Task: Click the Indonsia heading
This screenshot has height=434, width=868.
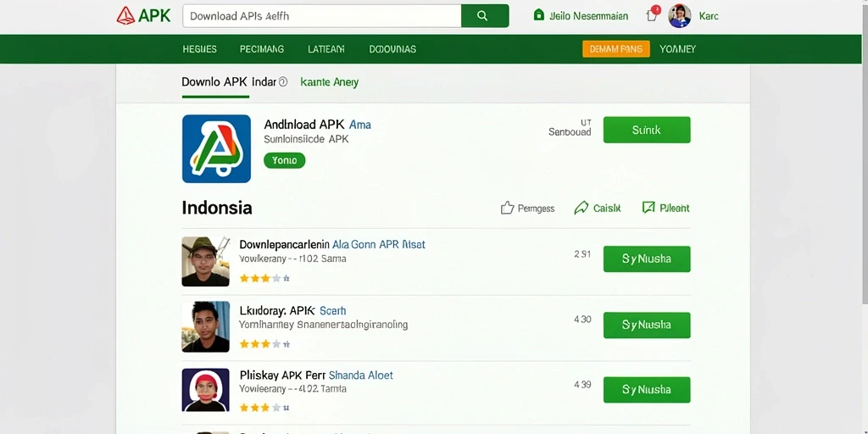Action: [x=217, y=209]
